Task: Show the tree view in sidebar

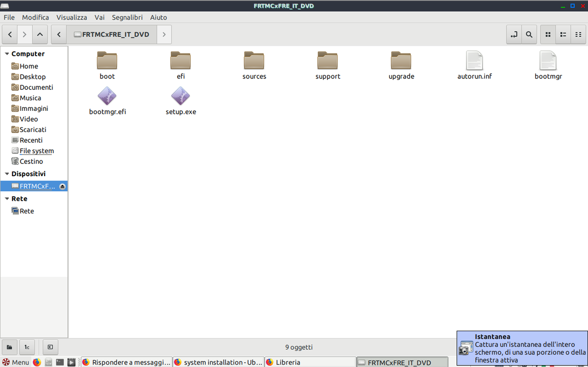Action: [x=26, y=347]
